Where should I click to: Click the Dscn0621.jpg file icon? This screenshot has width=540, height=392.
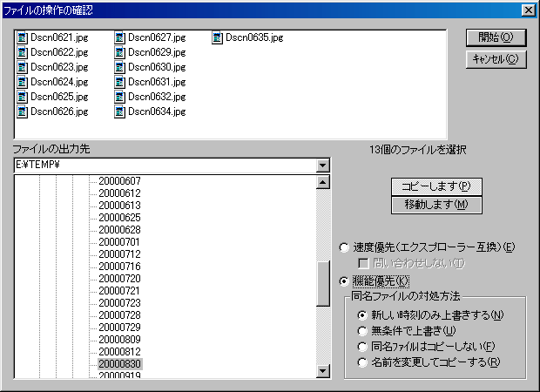point(22,37)
